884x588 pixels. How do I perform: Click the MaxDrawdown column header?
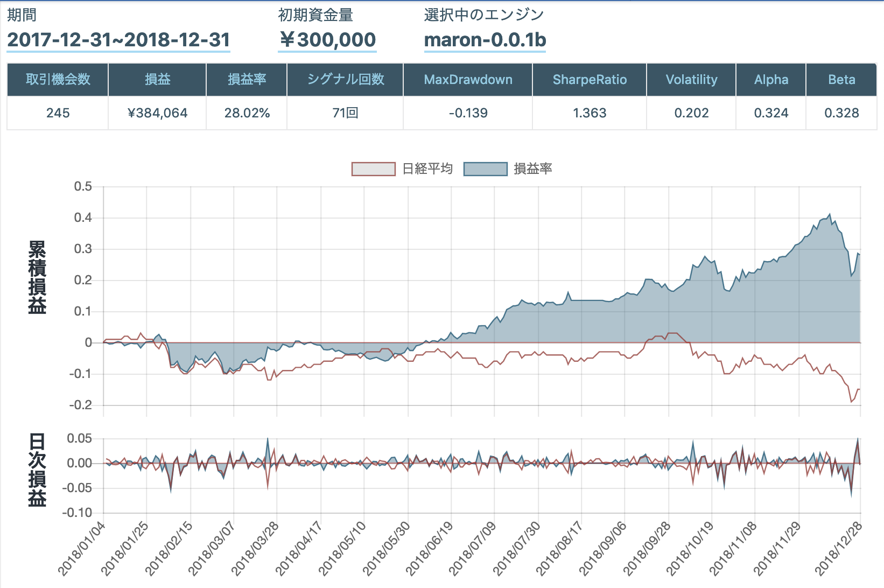click(x=468, y=80)
